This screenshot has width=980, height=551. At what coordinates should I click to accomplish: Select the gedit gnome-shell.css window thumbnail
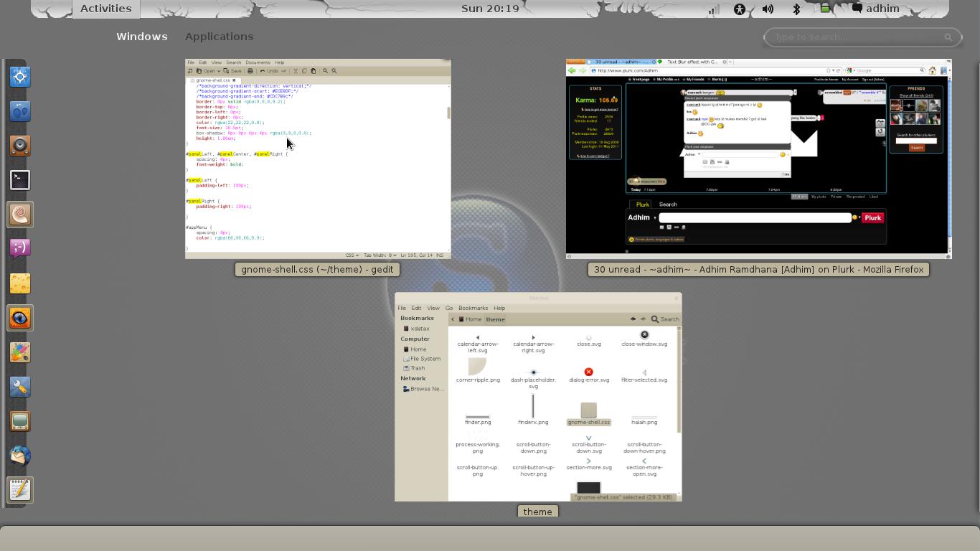(318, 159)
